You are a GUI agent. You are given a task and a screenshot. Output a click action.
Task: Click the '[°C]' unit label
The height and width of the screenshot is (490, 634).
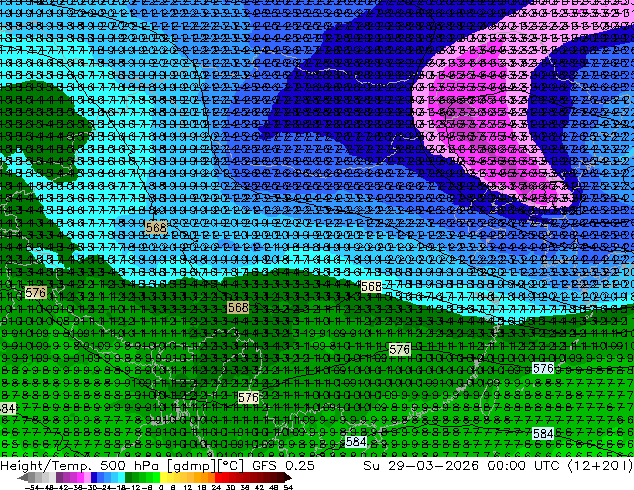click(x=229, y=465)
